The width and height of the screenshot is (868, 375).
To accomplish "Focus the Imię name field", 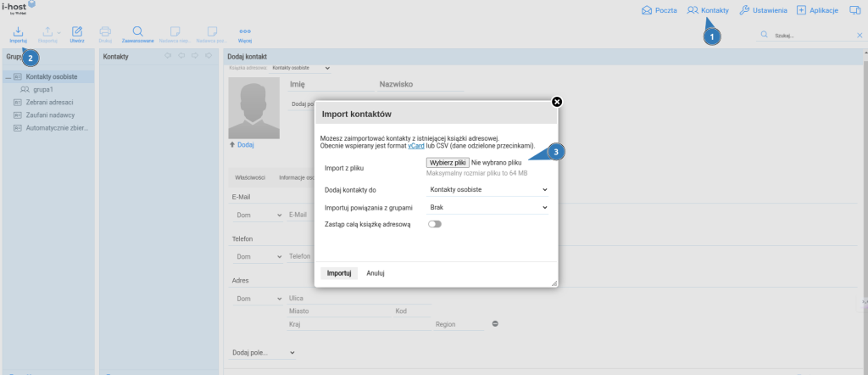I will click(x=331, y=85).
